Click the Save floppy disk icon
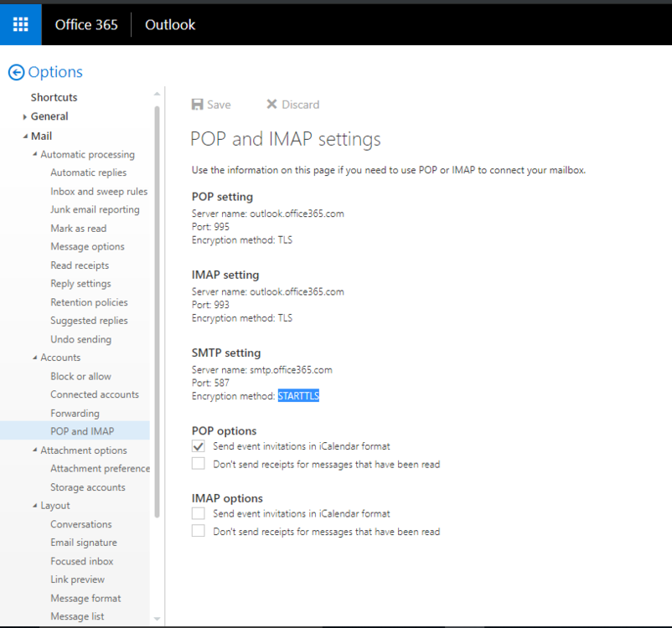 coord(198,105)
